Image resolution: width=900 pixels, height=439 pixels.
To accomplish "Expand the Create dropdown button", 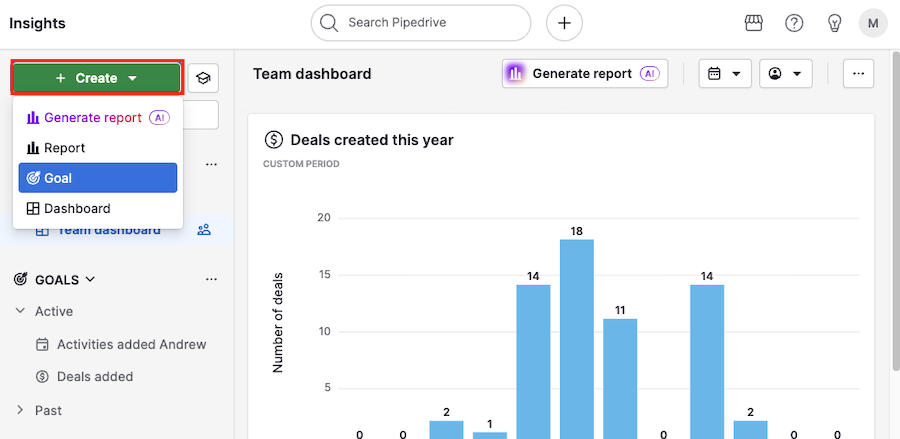I will click(x=96, y=78).
